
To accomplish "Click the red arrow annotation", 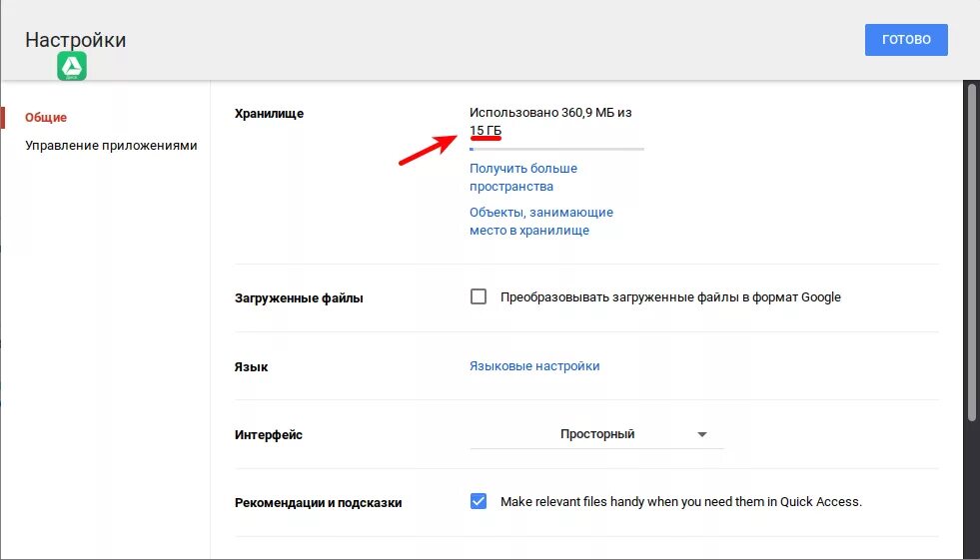I will click(x=429, y=151).
